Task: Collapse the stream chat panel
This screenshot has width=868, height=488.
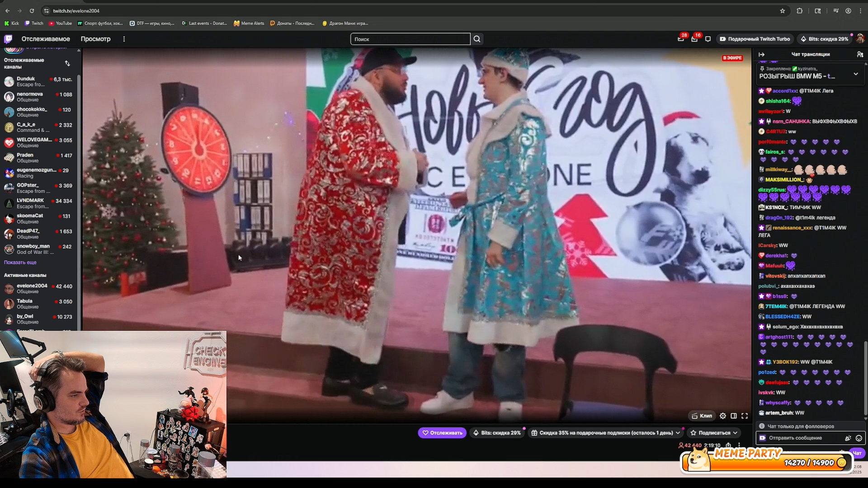Action: (762, 54)
